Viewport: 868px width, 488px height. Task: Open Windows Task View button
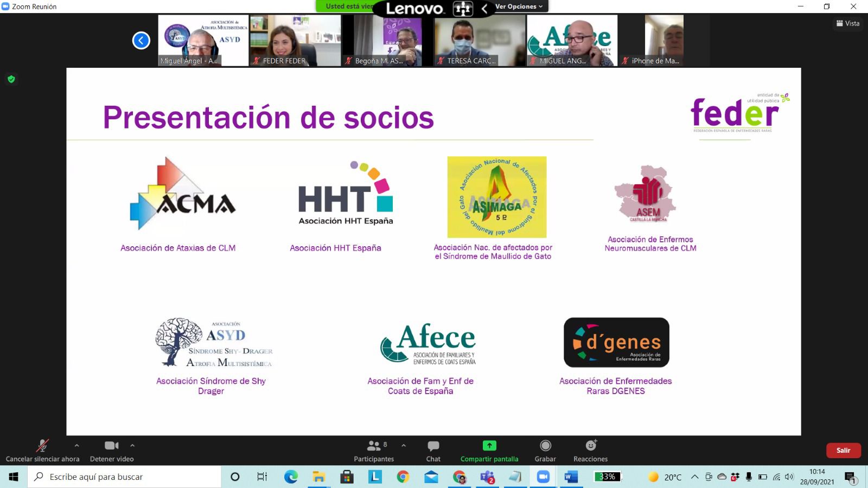click(262, 477)
